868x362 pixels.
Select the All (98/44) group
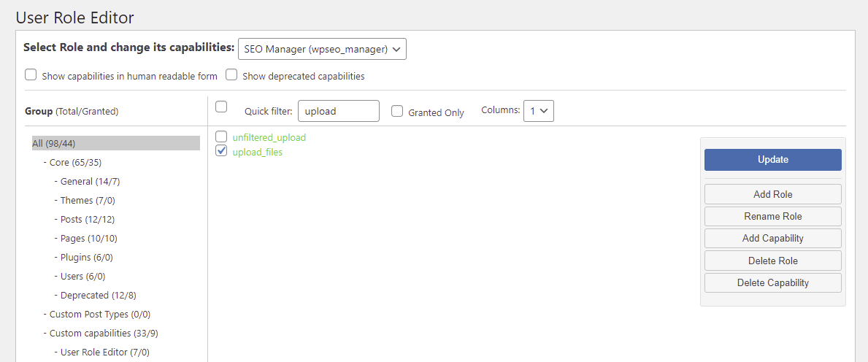tap(54, 143)
